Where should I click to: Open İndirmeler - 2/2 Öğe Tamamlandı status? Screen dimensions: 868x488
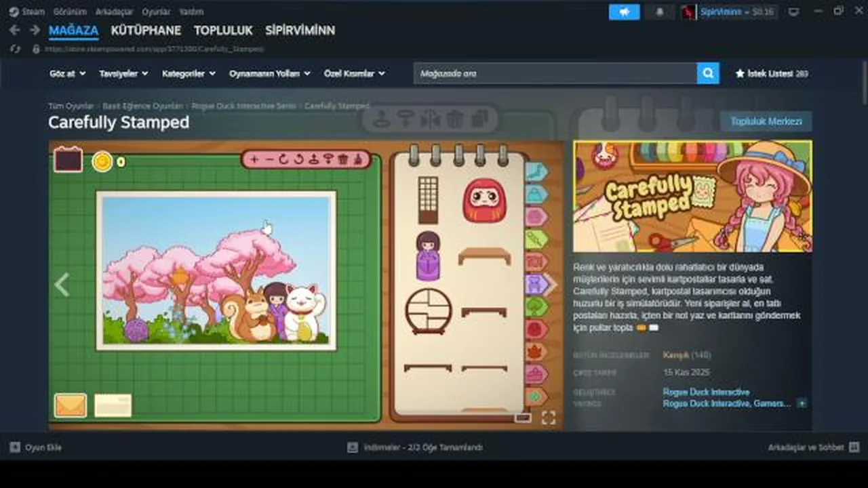423,447
